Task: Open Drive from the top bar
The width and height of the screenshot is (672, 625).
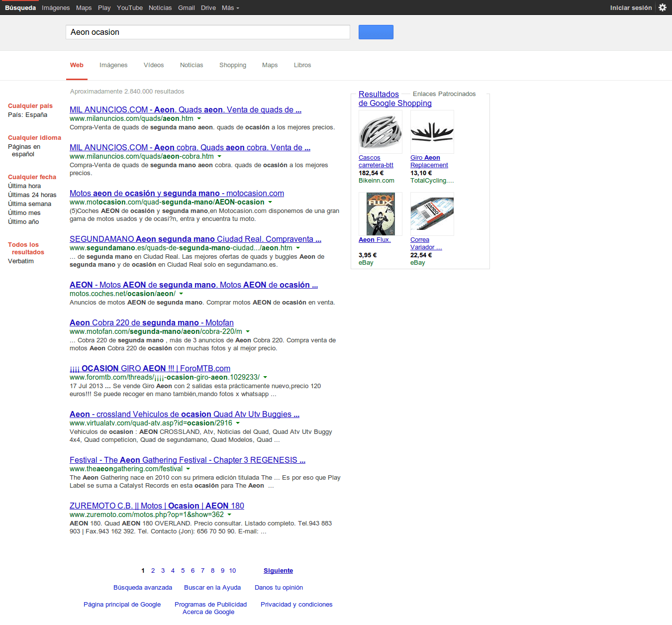Action: coord(208,7)
